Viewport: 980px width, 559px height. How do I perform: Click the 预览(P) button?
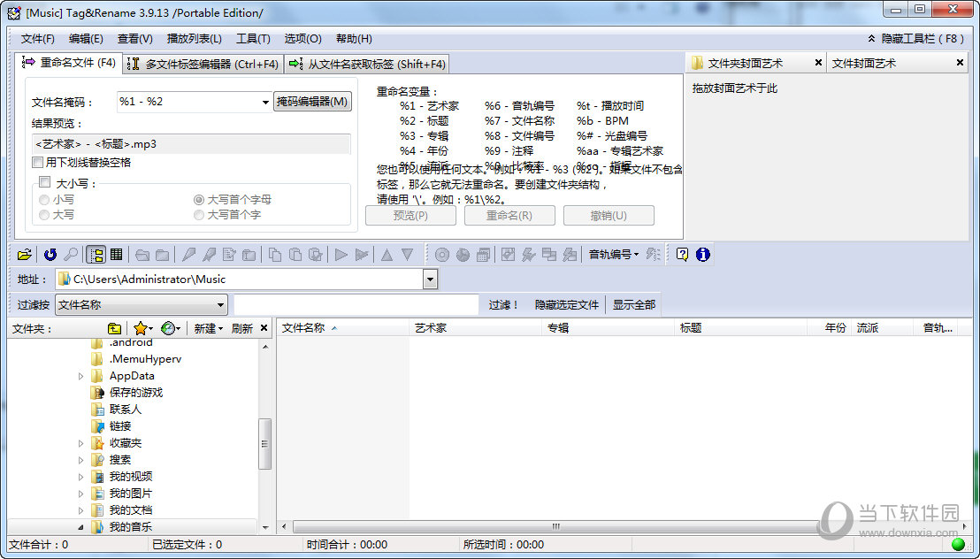coord(410,216)
